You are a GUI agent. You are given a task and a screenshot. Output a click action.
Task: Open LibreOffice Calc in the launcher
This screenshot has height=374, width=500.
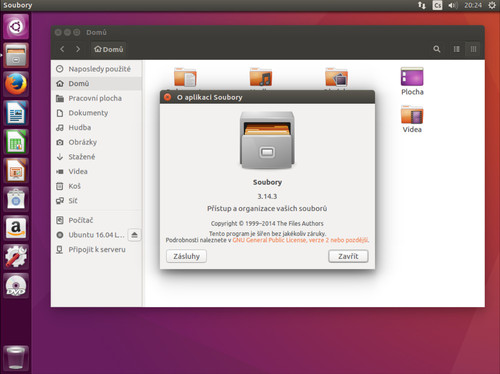click(x=16, y=142)
